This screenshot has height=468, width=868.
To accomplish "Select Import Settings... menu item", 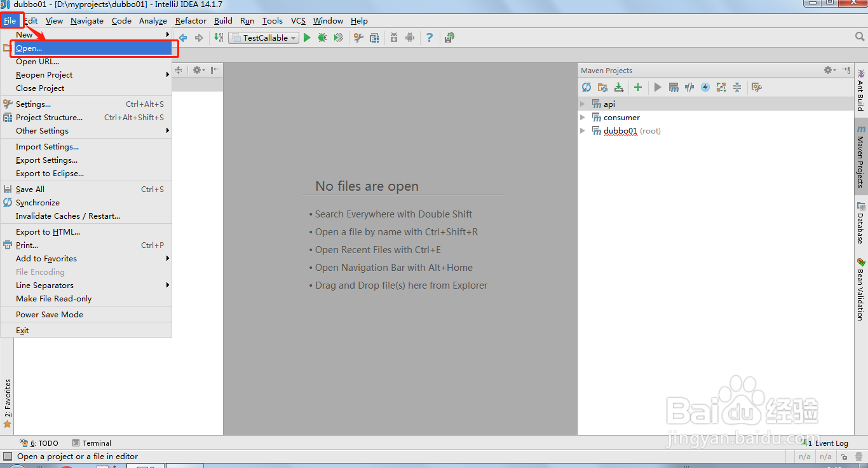I will [86, 147].
